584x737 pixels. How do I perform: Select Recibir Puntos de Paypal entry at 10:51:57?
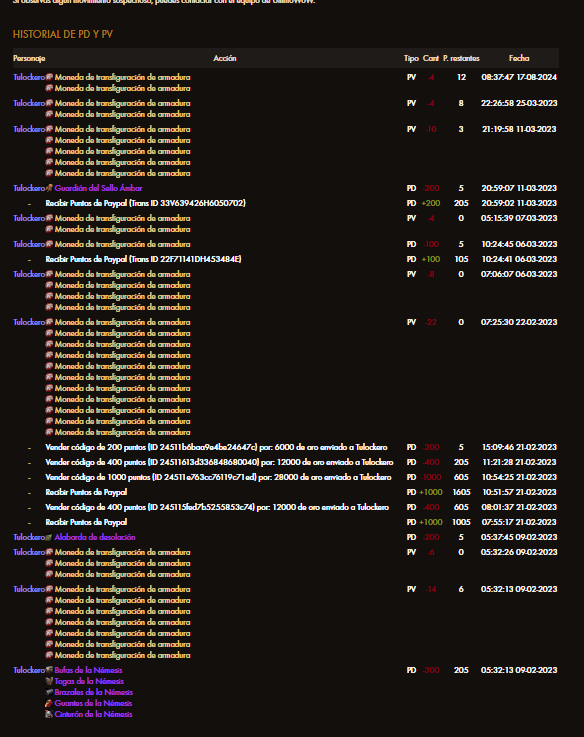coord(86,492)
